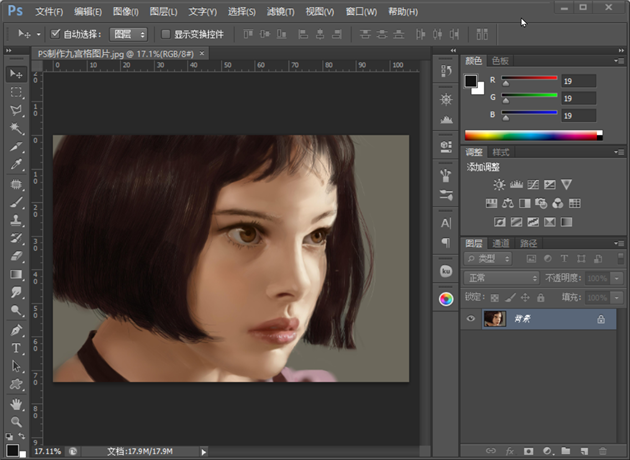Open the Auto-Select Layer dropdown

pos(129,35)
